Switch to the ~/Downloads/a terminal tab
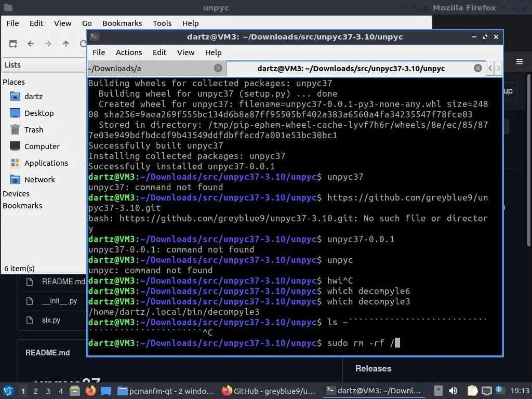532x399 pixels. (156, 68)
